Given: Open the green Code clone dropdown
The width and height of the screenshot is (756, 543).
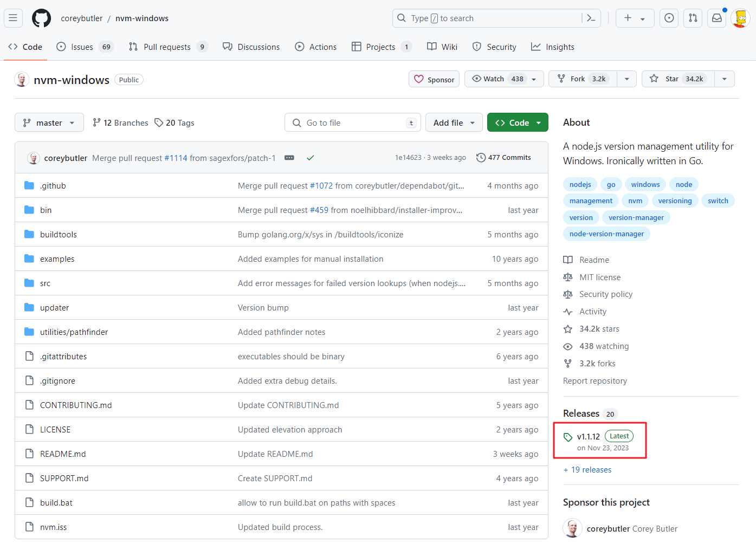Looking at the screenshot, I should [518, 123].
